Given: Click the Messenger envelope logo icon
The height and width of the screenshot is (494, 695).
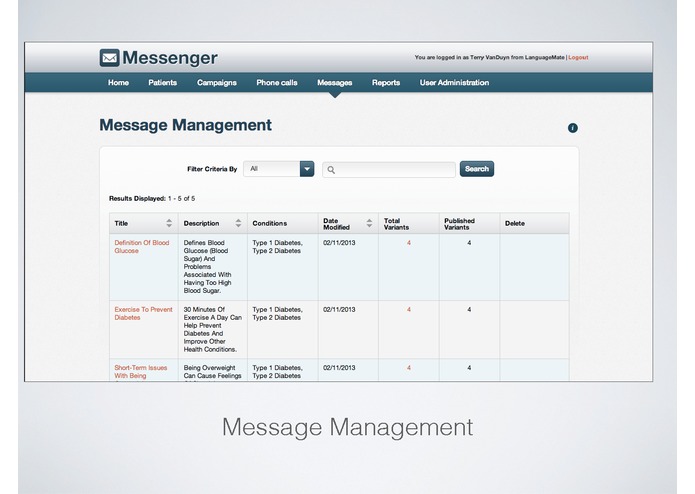Looking at the screenshot, I should pyautogui.click(x=109, y=58).
